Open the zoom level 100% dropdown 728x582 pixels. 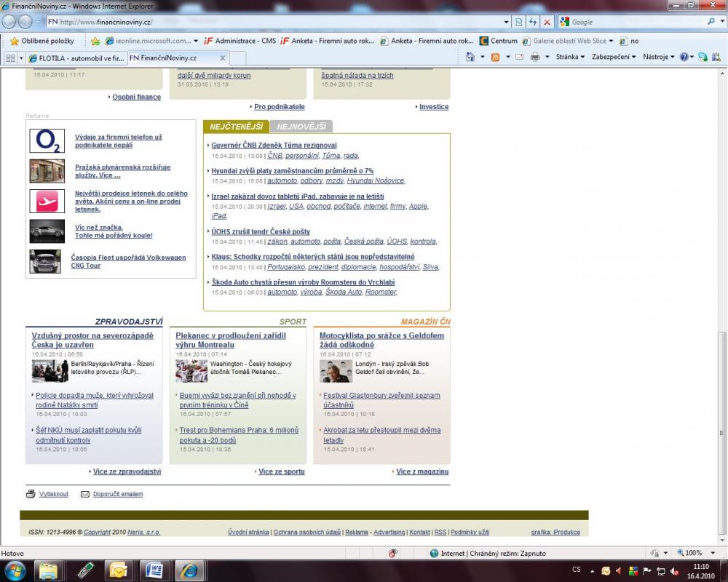(x=713, y=553)
